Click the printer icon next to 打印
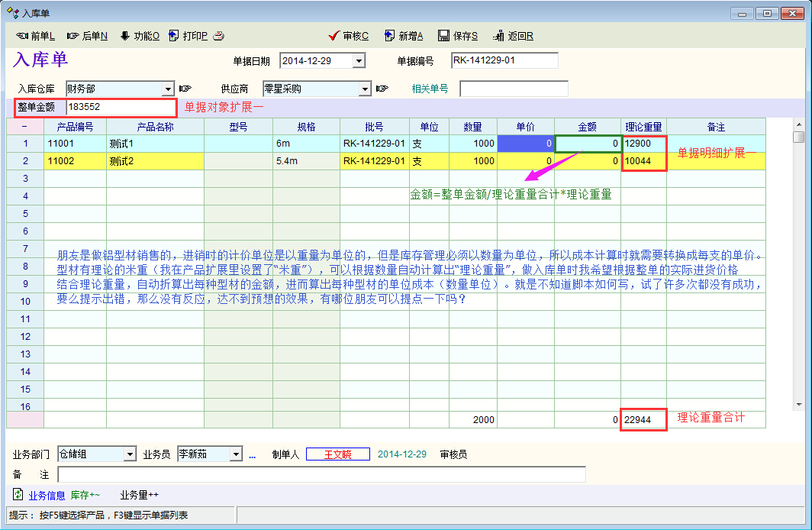This screenshot has width=812, height=530. pos(218,36)
